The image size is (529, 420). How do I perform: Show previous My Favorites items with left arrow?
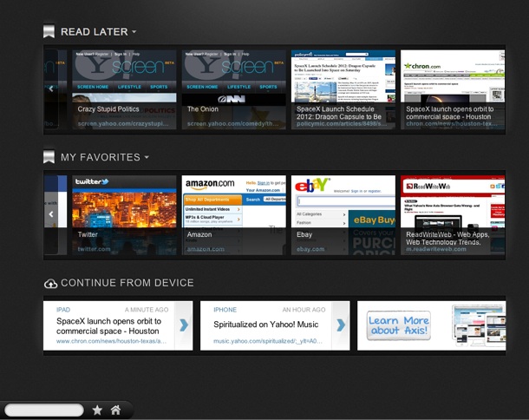(51, 214)
